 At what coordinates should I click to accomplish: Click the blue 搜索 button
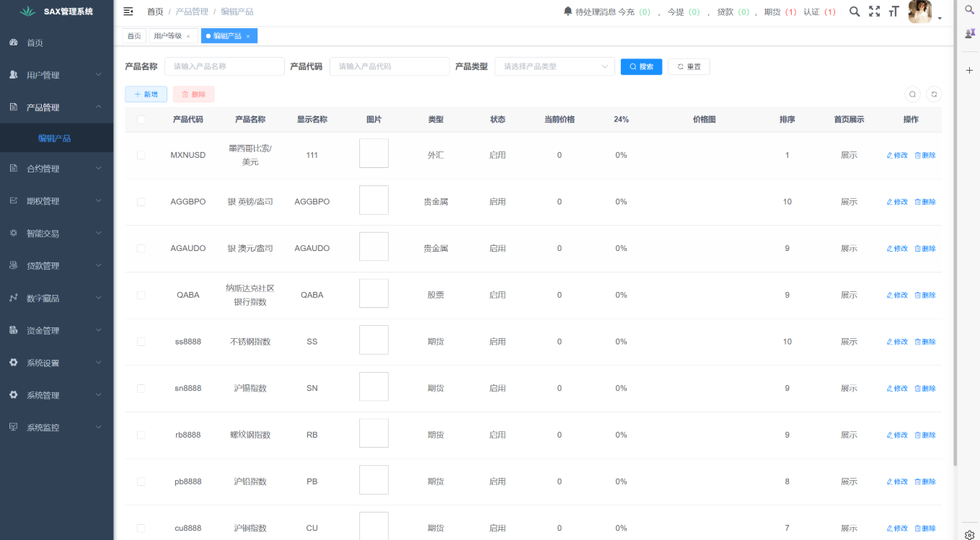click(641, 66)
